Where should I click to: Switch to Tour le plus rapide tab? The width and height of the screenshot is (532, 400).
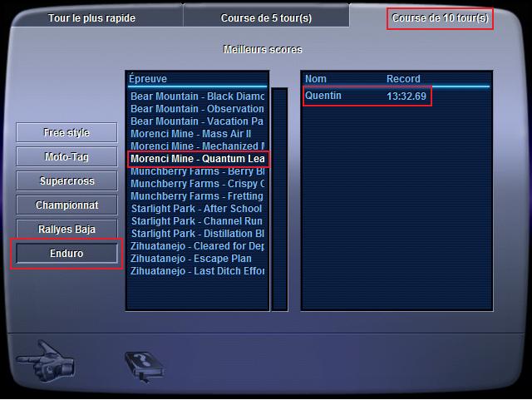coord(91,18)
